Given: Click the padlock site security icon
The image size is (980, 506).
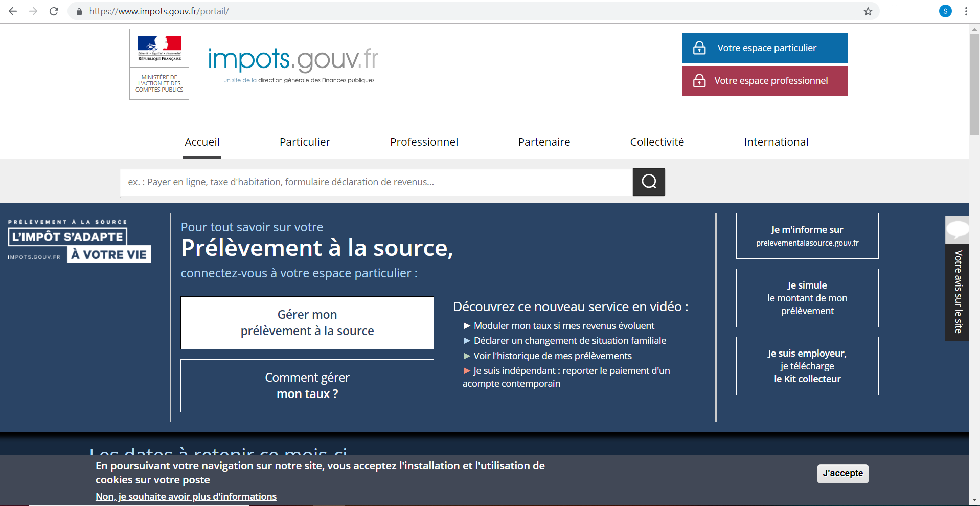Looking at the screenshot, I should pos(79,11).
